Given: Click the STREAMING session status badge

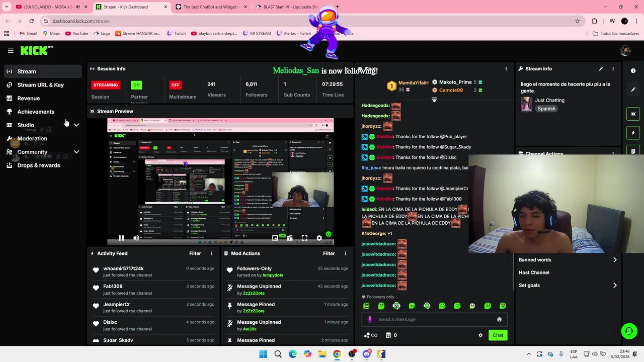Looking at the screenshot, I should click(x=106, y=85).
